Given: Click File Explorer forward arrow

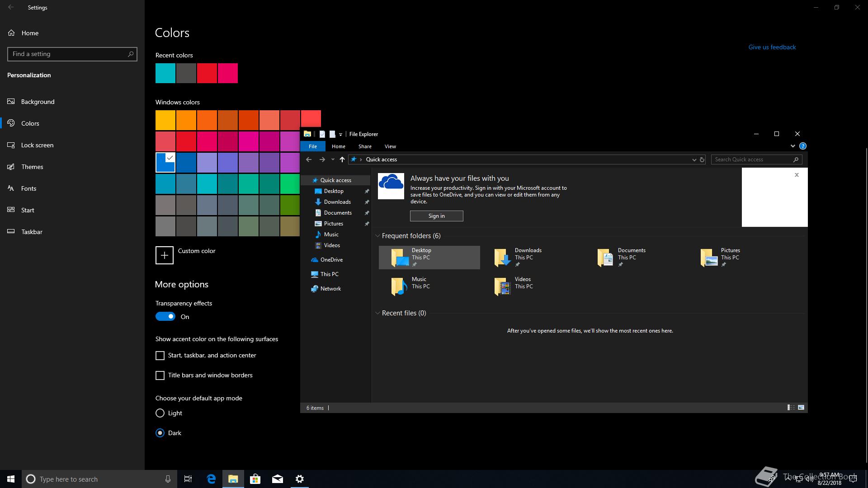Looking at the screenshot, I should (322, 160).
